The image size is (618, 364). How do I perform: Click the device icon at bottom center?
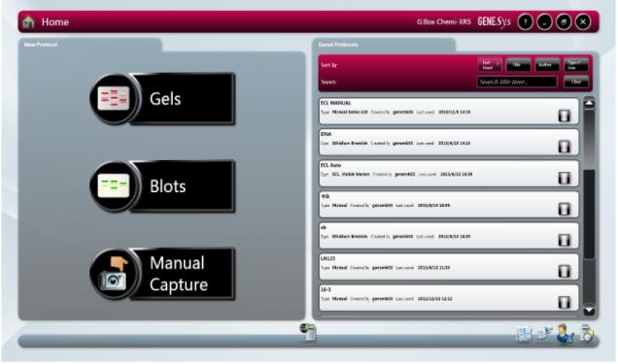pos(308,332)
